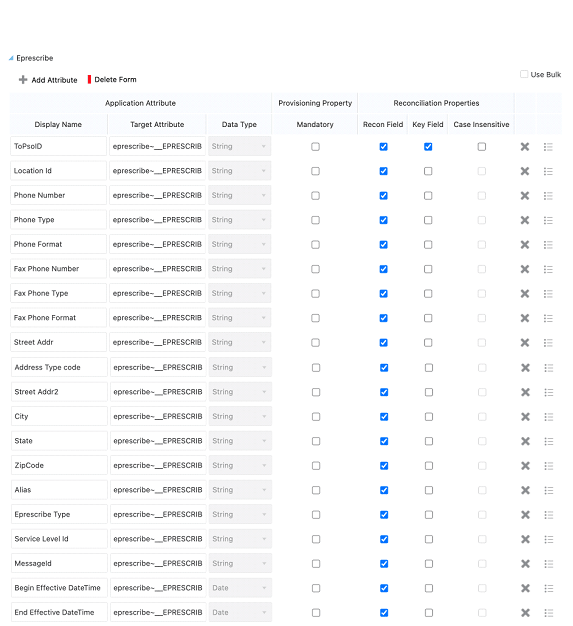Click the Key Field column header

428,125
